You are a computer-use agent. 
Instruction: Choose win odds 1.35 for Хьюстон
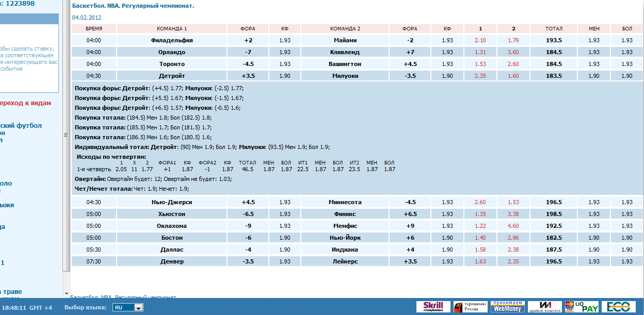pos(480,214)
